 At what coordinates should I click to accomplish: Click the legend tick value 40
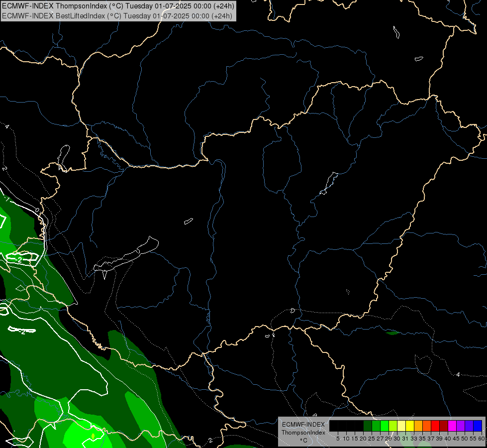coord(448,439)
